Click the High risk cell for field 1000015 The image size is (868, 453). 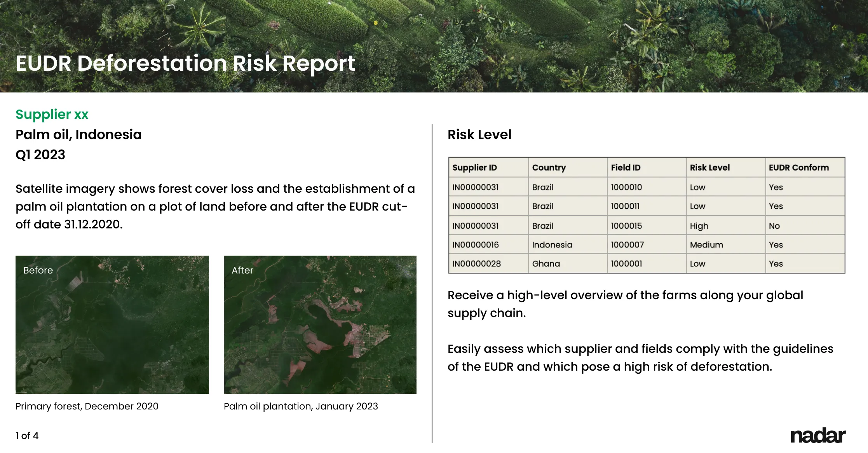(699, 225)
